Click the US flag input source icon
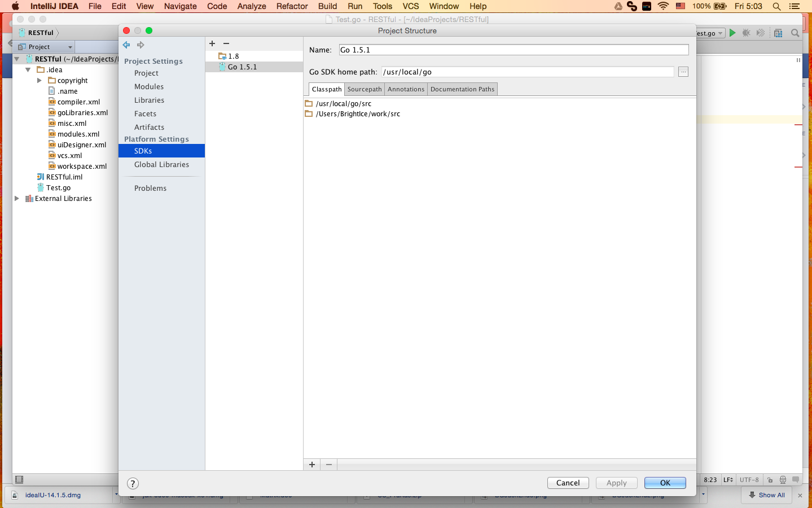This screenshot has height=508, width=812. pyautogui.click(x=681, y=6)
